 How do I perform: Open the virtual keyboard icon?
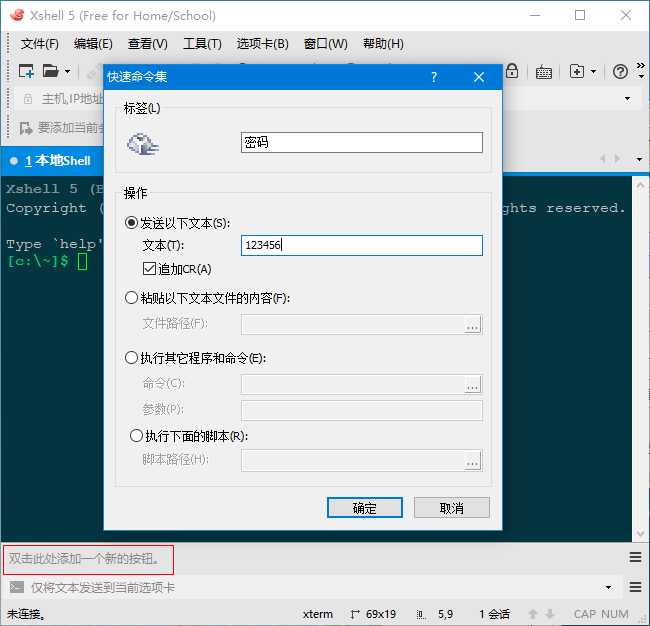tap(543, 72)
